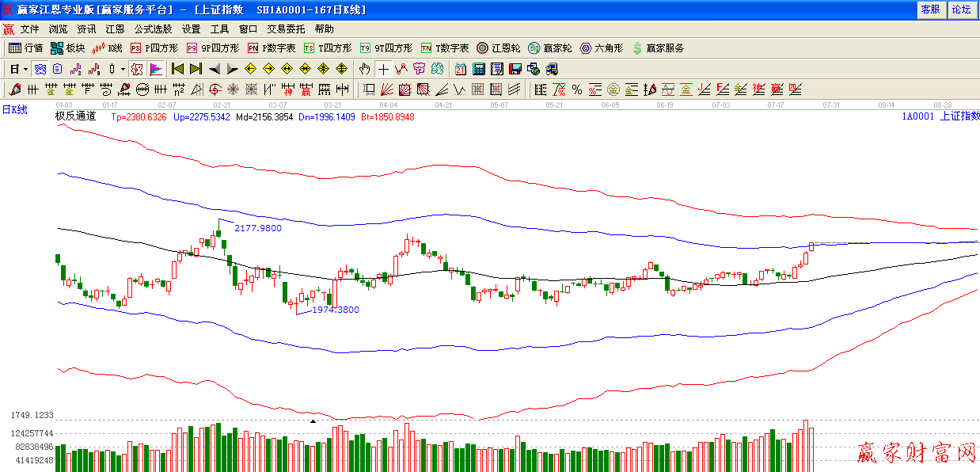Open the 江恩 menu
Image resolution: width=980 pixels, height=472 pixels.
(115, 29)
